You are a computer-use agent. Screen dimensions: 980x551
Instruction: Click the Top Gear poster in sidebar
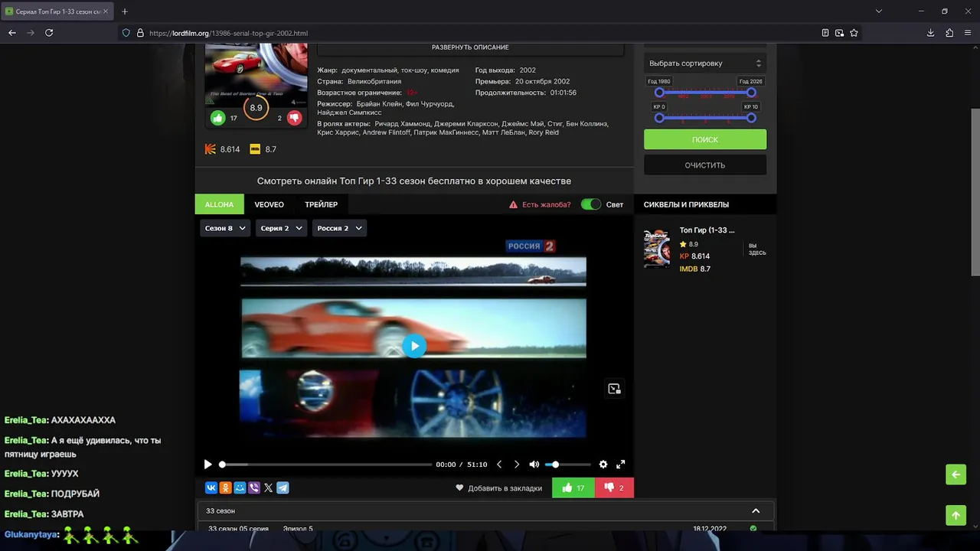657,248
